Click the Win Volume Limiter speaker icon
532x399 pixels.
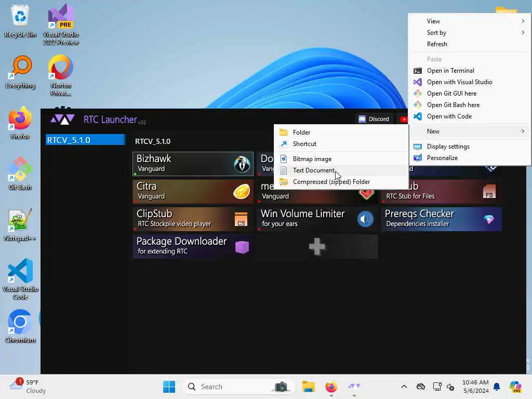click(x=365, y=219)
